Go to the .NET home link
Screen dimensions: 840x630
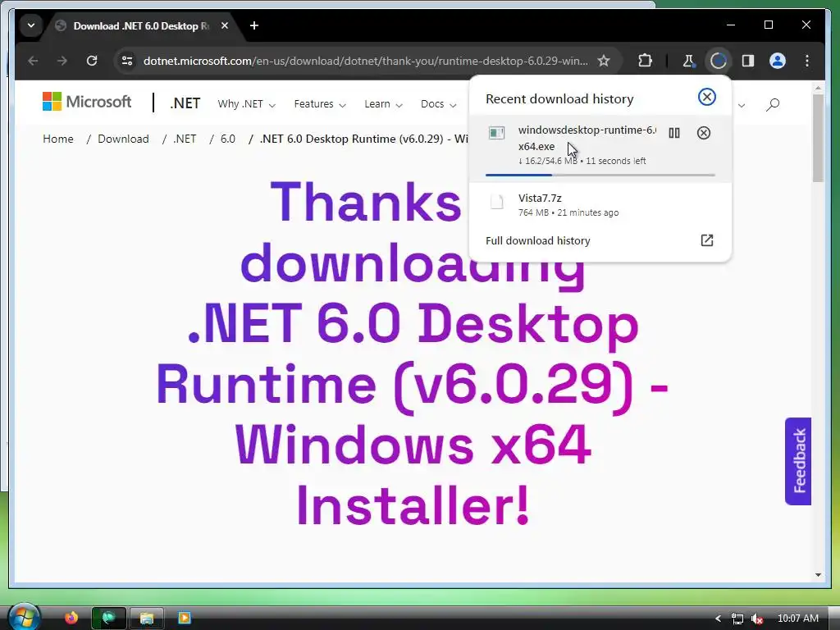pyautogui.click(x=185, y=103)
